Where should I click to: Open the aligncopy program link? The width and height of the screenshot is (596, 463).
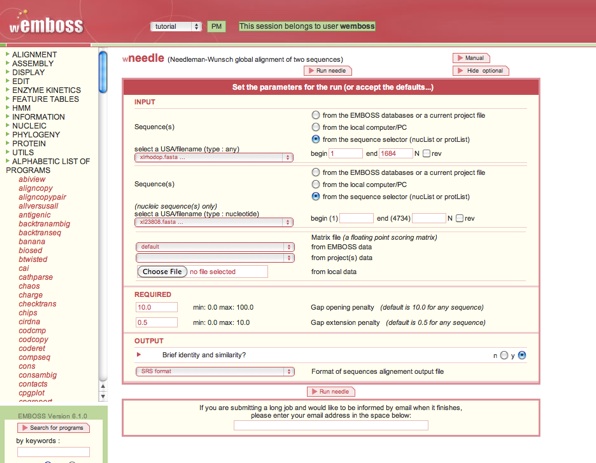point(36,188)
